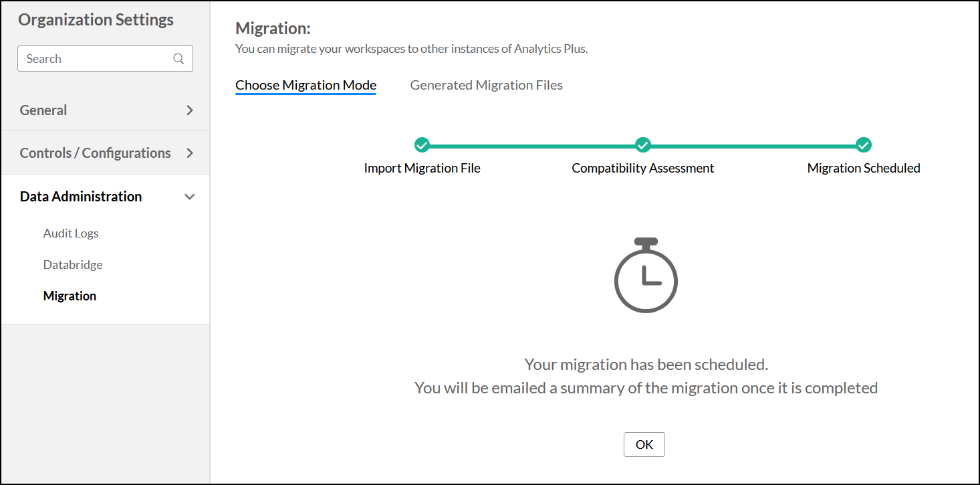Viewport: 980px width, 485px height.
Task: Select the Compatibility Assessment step checkmark
Action: coord(642,144)
